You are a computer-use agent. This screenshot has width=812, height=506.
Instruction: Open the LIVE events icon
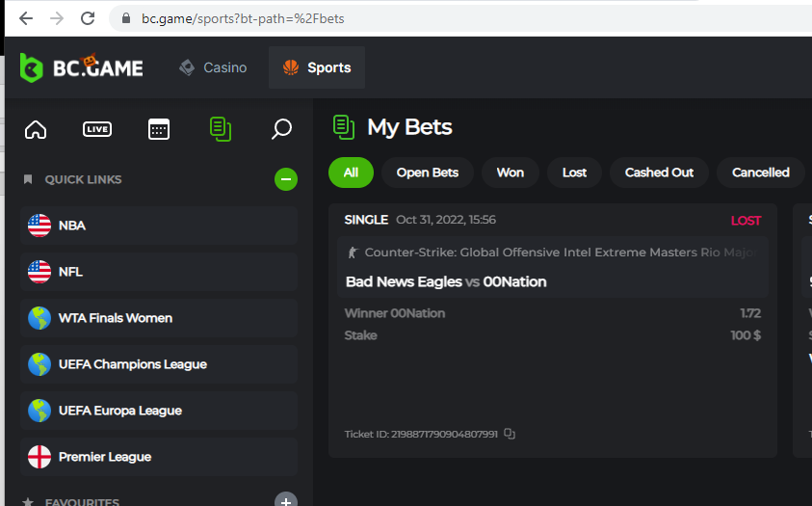point(97,129)
